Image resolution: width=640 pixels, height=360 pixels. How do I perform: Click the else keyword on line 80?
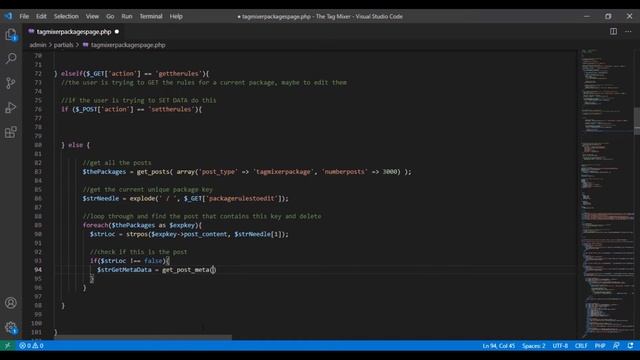coord(76,145)
